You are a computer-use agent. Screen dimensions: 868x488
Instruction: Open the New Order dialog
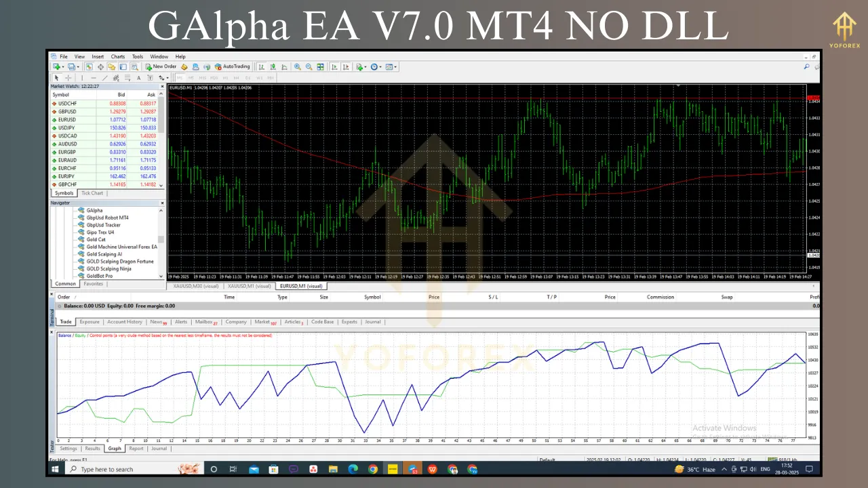pos(161,66)
